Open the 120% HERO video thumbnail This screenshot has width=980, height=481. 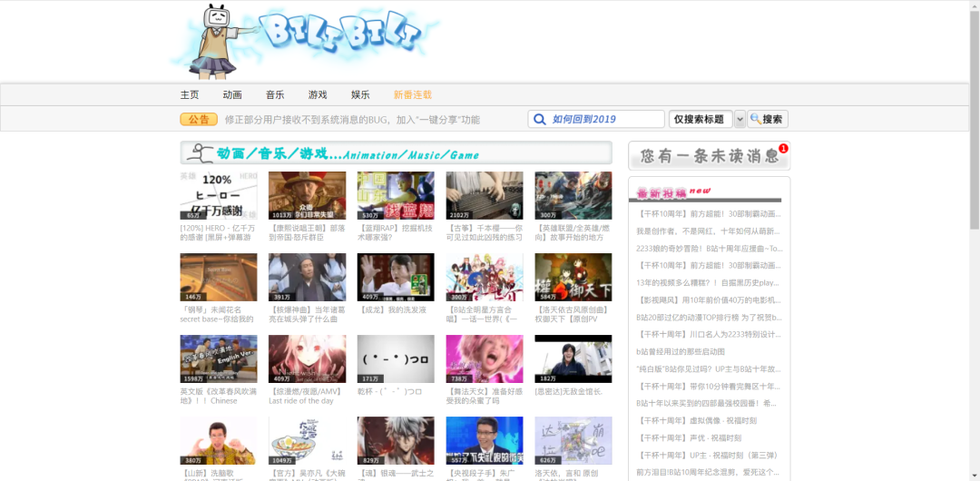219,196
